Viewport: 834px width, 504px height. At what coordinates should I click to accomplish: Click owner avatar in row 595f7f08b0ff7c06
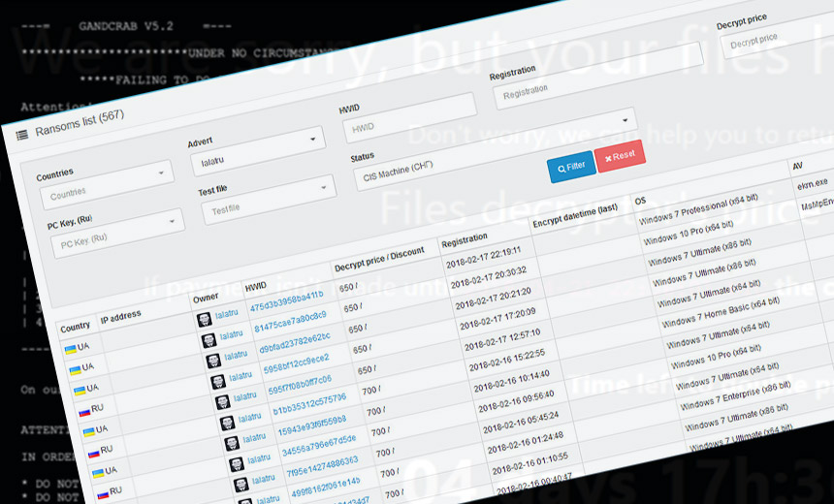coord(223,402)
